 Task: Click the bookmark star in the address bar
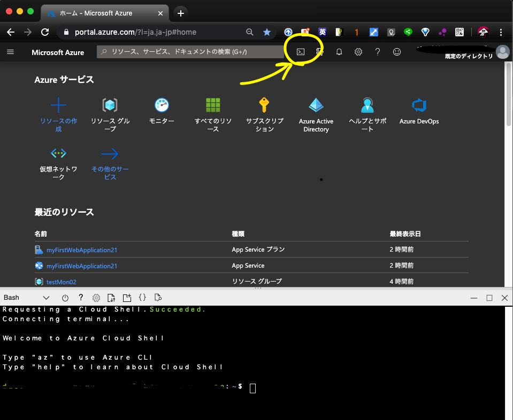[267, 32]
